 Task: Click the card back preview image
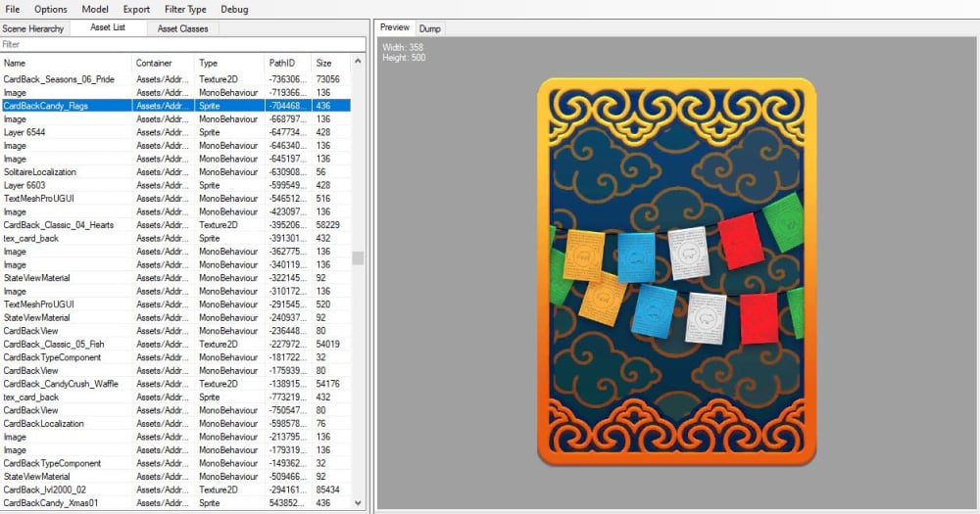676,271
